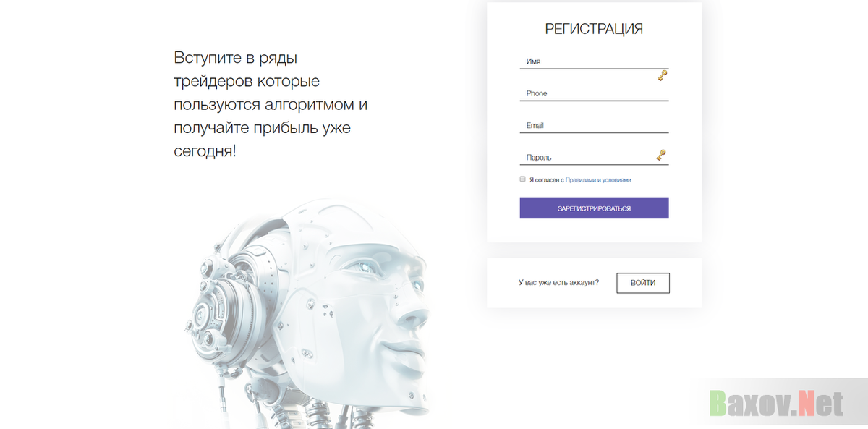This screenshot has width=868, height=429.
Task: Click the key icon beside the Имя field
Action: (662, 75)
